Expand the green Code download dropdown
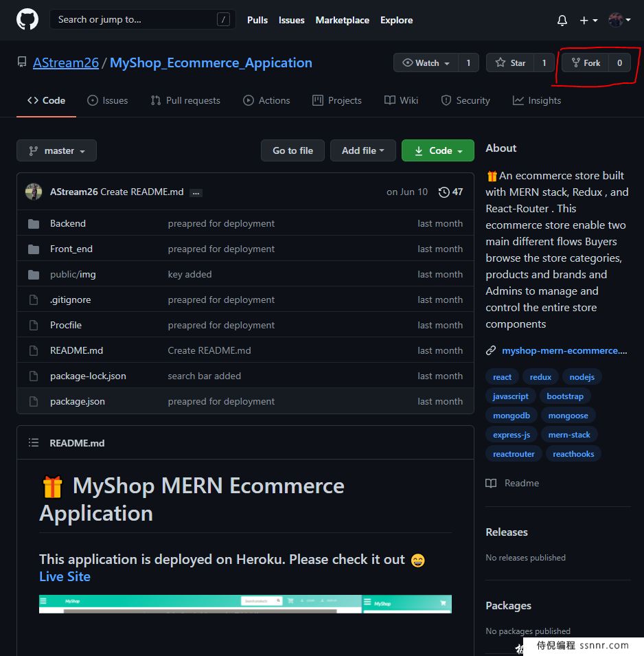This screenshot has width=644, height=656. tap(438, 150)
